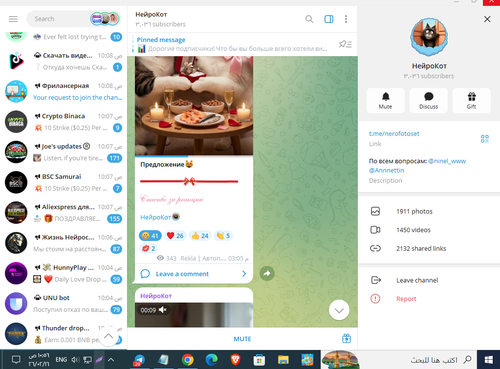Open Google Chrome from taskbar
Screen dimensions: 500x369
point(187,360)
